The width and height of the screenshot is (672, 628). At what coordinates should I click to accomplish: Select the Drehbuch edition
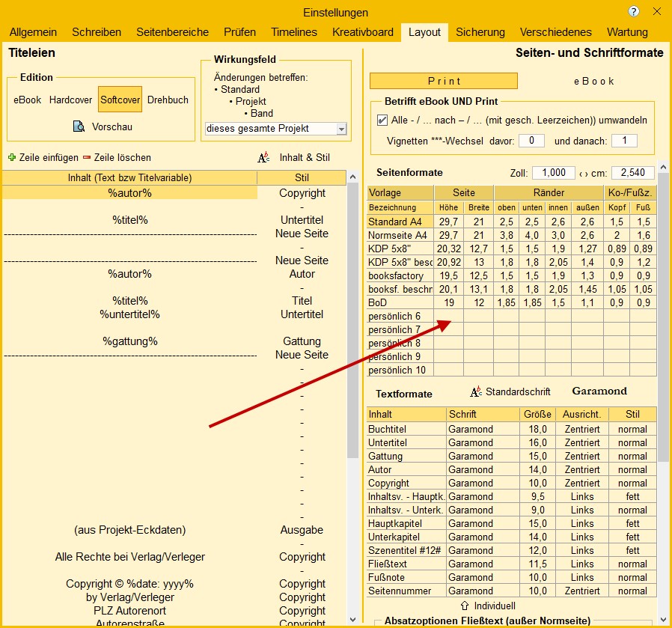[168, 100]
